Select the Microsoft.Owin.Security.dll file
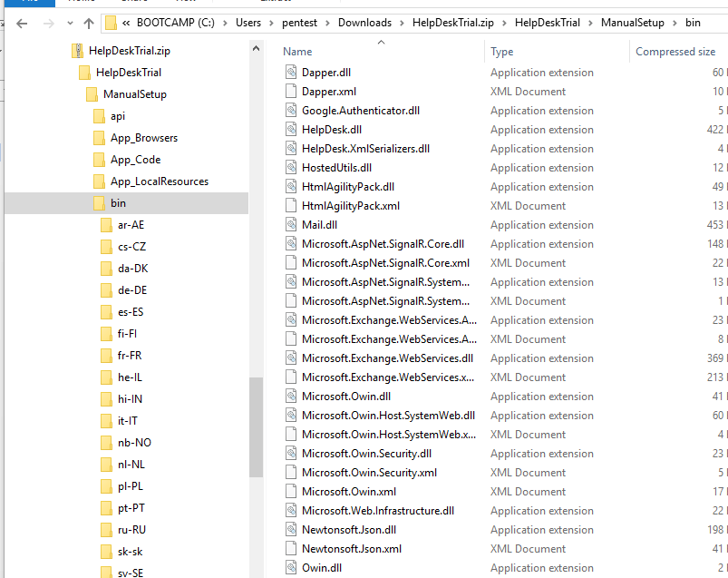The height and width of the screenshot is (578, 728). (366, 454)
